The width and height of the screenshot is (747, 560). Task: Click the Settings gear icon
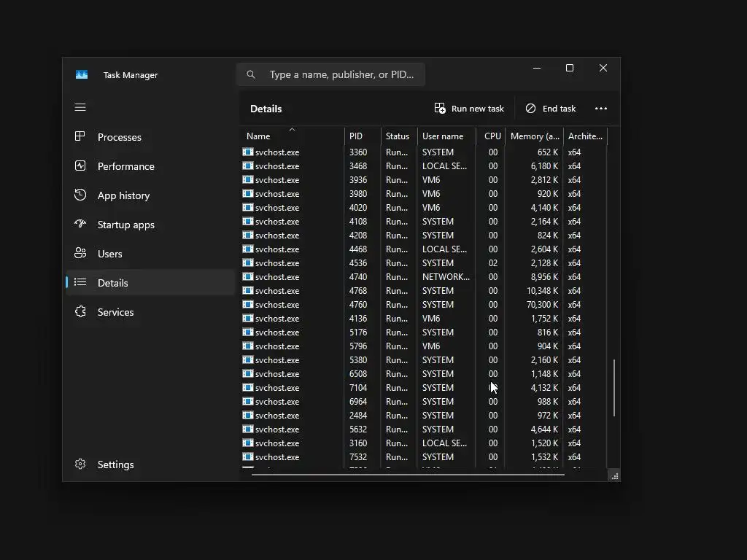(80, 464)
